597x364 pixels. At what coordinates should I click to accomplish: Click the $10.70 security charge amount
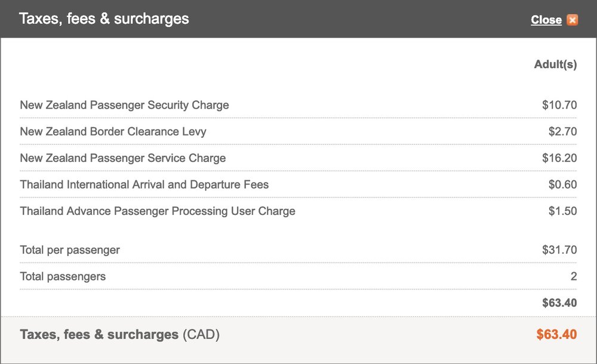(559, 105)
